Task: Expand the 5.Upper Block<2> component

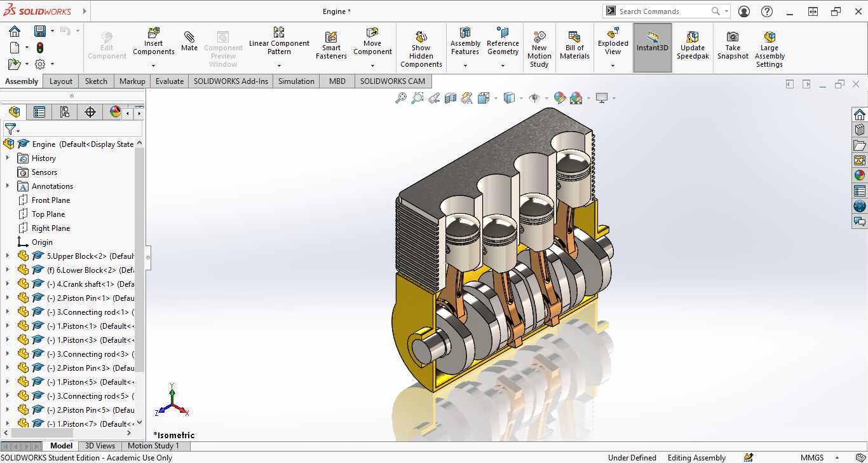Action: click(8, 256)
